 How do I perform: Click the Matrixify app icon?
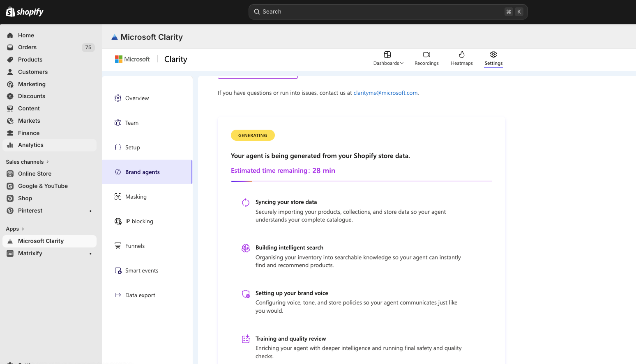(x=10, y=253)
